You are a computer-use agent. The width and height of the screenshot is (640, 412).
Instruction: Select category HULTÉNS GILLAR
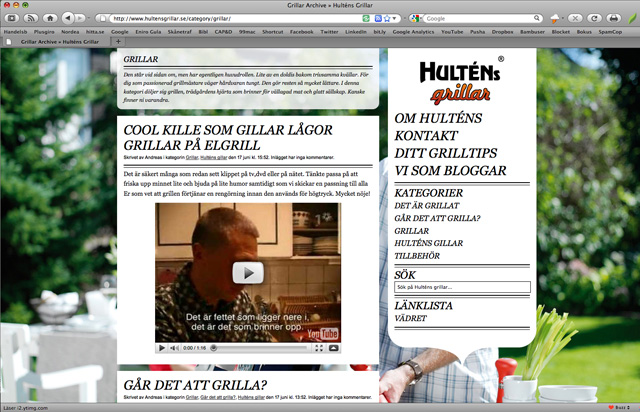tap(429, 243)
